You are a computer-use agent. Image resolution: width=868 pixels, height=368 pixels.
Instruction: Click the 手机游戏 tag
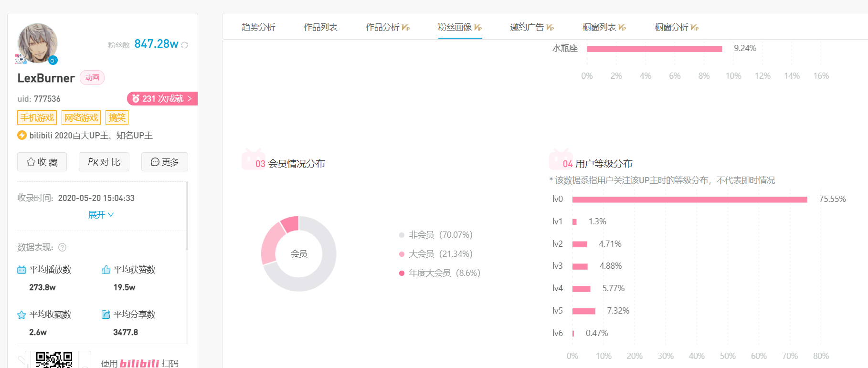click(37, 117)
